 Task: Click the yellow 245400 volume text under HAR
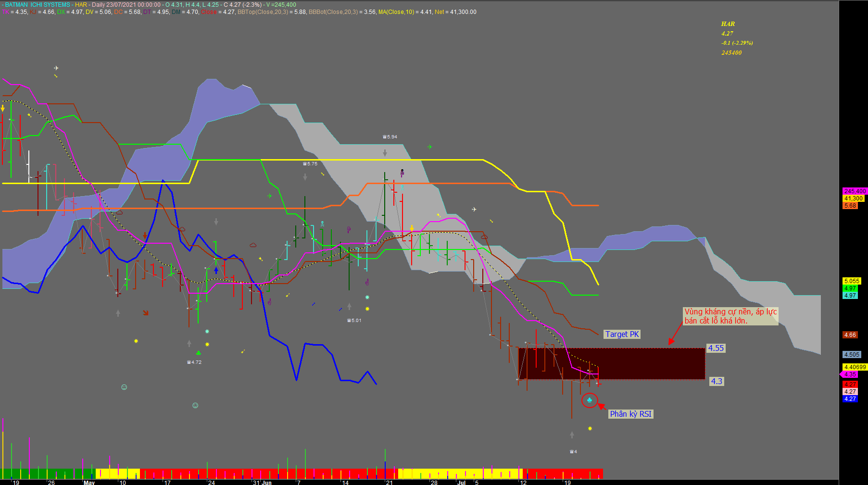[x=731, y=53]
